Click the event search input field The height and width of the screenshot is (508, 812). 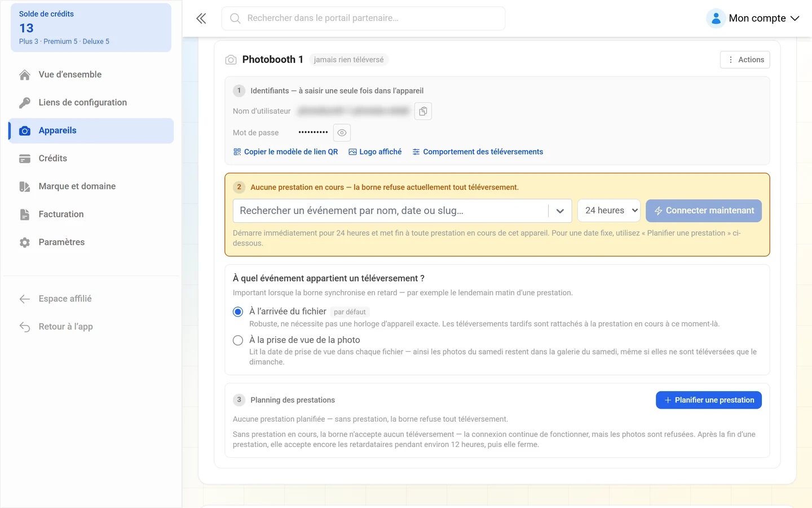point(390,211)
